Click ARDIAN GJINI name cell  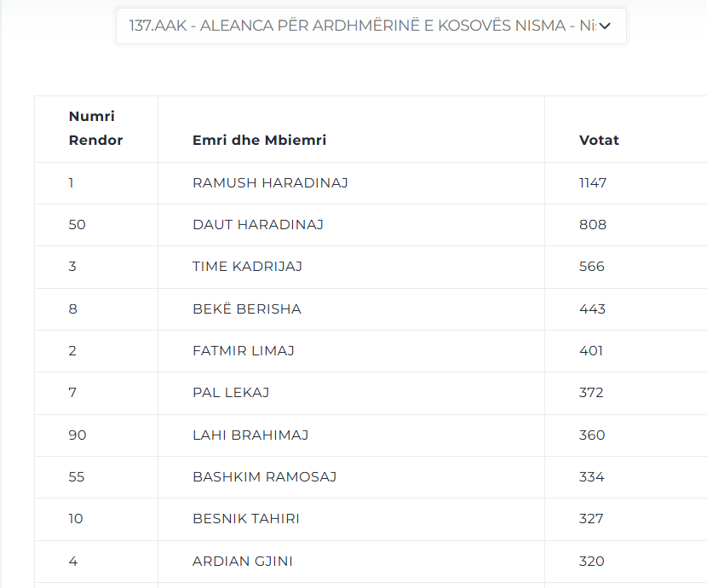click(243, 562)
